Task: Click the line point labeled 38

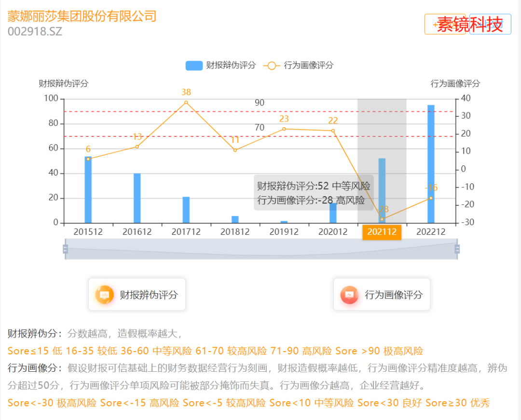Action: tap(186, 102)
